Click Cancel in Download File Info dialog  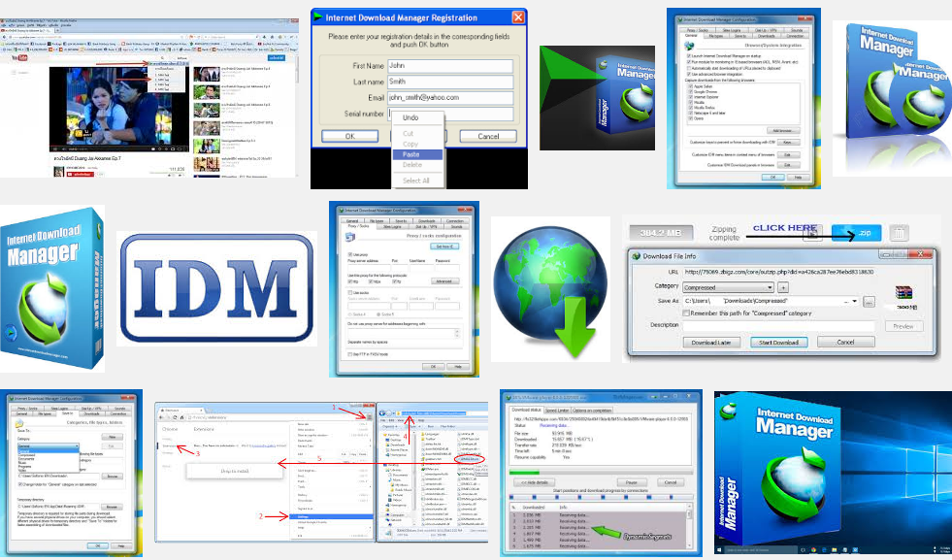coord(846,342)
